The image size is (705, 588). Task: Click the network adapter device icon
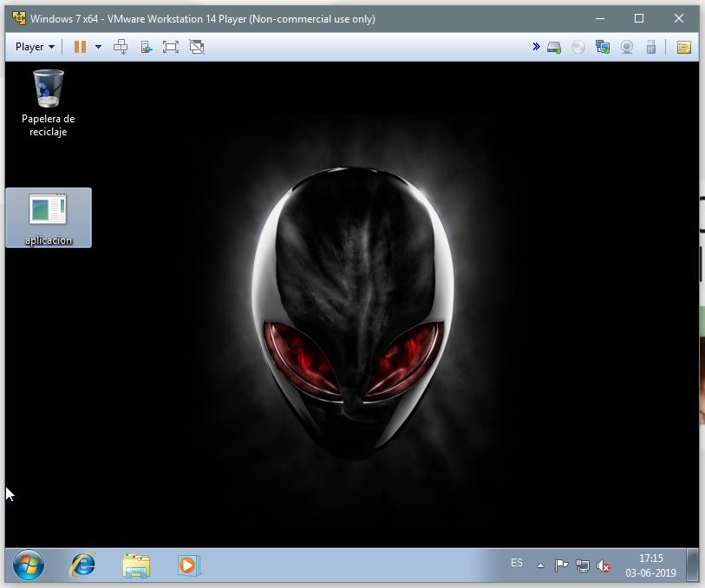[603, 47]
